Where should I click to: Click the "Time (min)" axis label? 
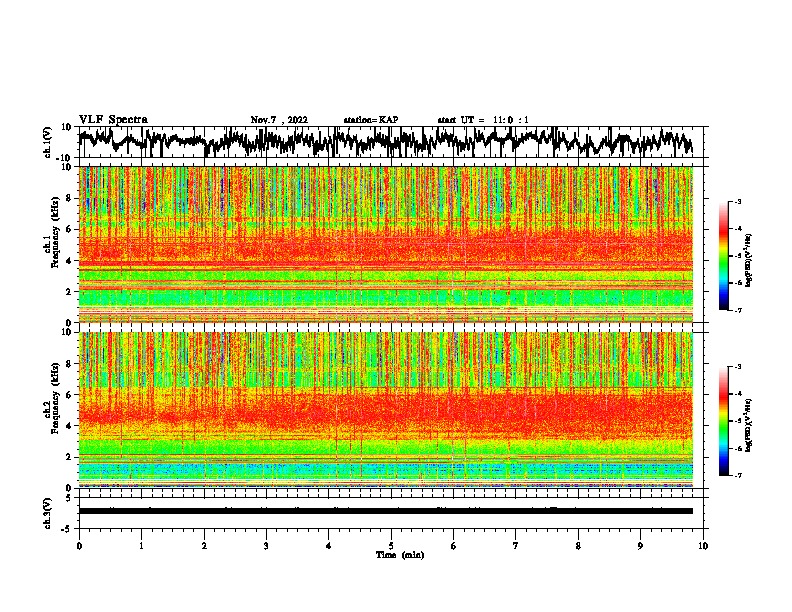click(400, 555)
